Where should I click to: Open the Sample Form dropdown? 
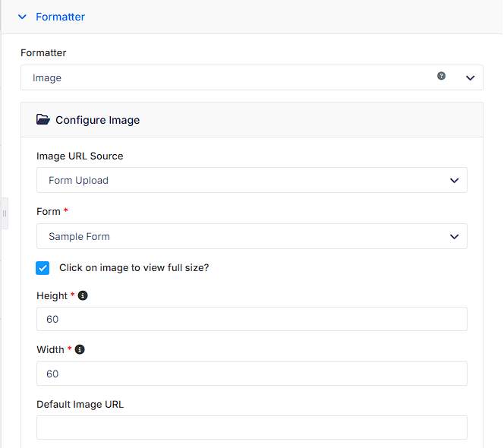click(x=252, y=236)
